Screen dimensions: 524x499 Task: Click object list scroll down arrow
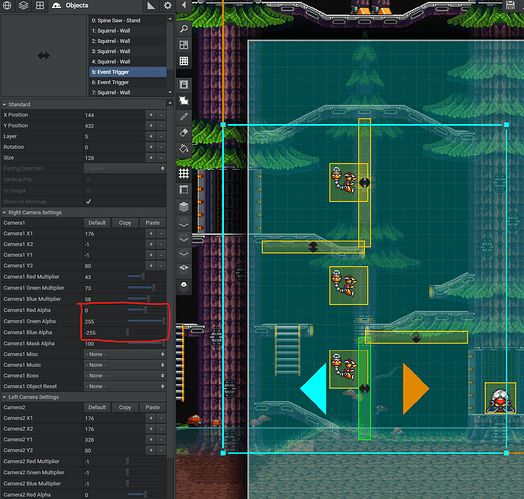pyautogui.click(x=170, y=92)
